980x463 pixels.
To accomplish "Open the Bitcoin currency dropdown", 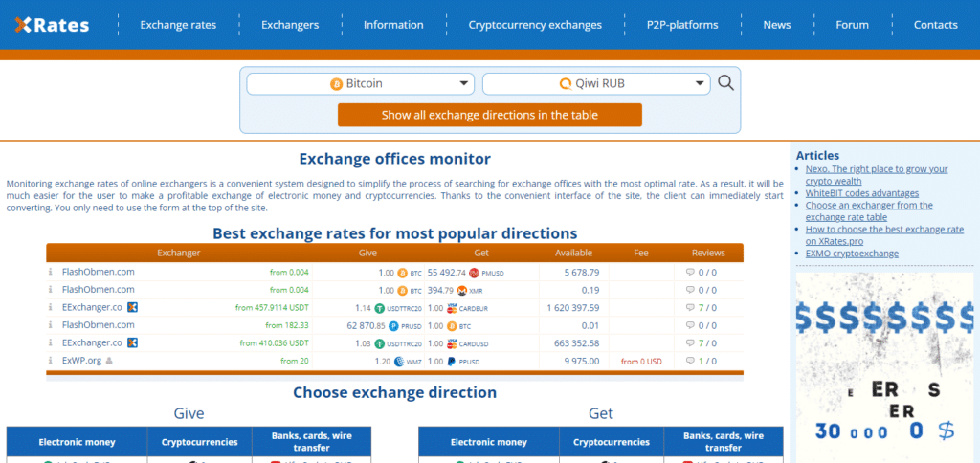I will [x=361, y=84].
